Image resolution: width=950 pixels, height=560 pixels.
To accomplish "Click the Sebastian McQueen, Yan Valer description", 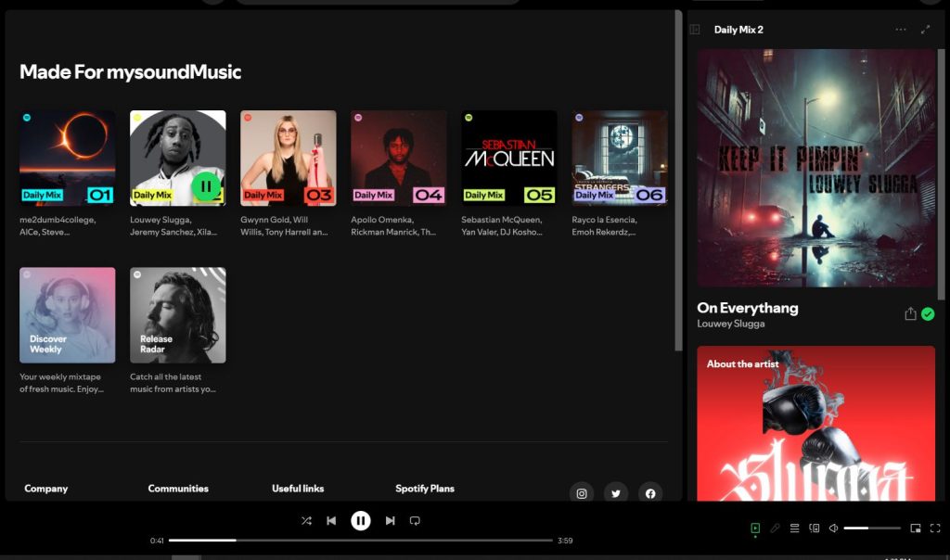I will 502,226.
